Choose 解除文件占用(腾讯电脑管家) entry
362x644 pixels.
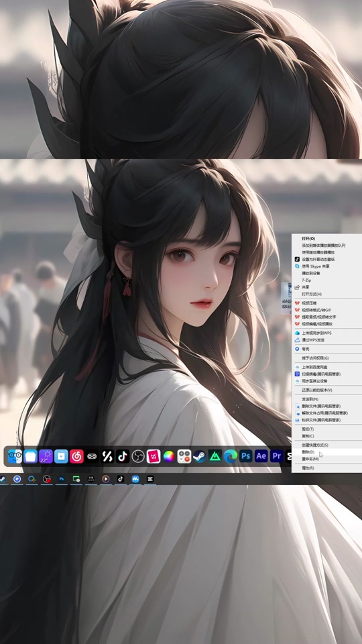(x=326, y=413)
